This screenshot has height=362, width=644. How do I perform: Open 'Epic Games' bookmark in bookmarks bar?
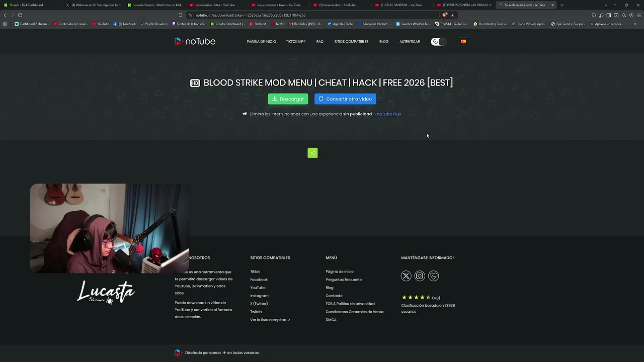[569, 24]
